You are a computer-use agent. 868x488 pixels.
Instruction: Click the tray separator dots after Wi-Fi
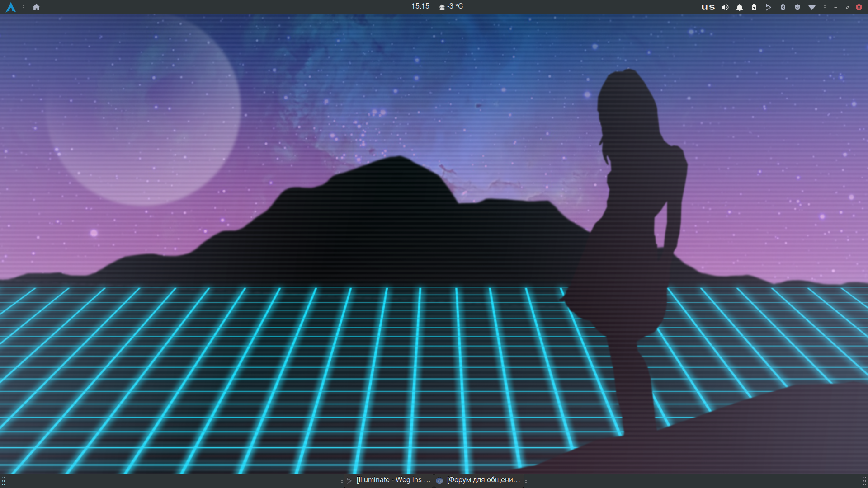pos(825,7)
